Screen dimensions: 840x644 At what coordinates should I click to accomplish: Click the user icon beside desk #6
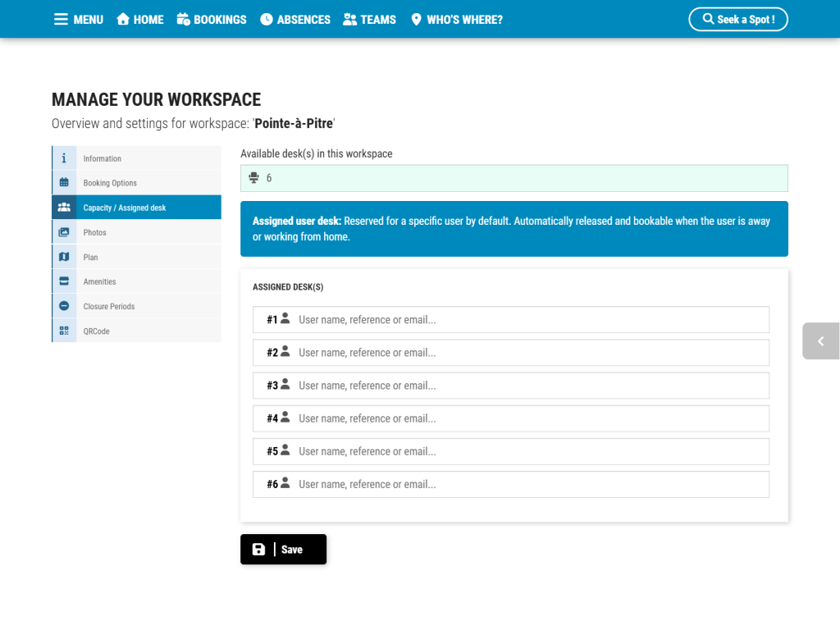285,483
